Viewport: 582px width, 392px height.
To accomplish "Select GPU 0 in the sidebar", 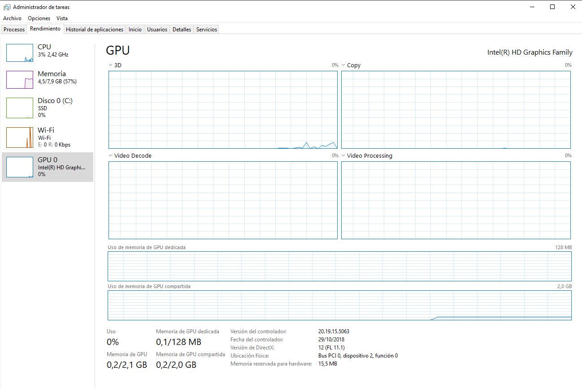I will 48,167.
